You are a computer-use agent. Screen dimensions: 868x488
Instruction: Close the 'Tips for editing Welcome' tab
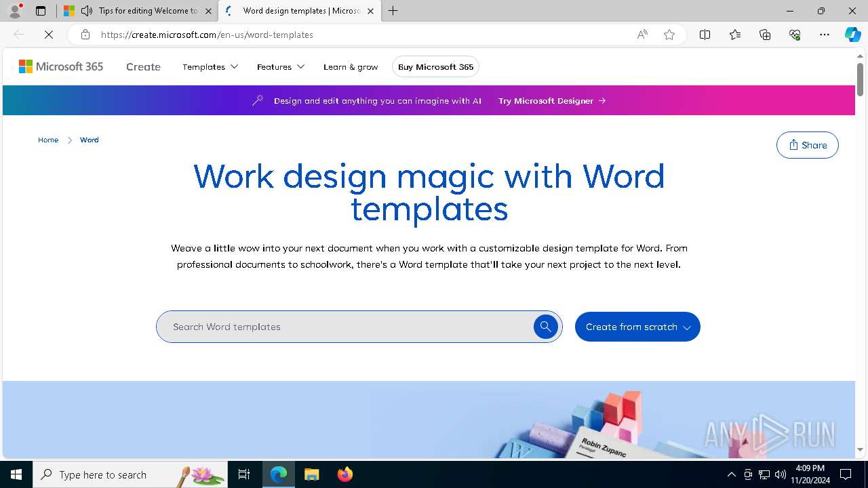[x=208, y=11]
